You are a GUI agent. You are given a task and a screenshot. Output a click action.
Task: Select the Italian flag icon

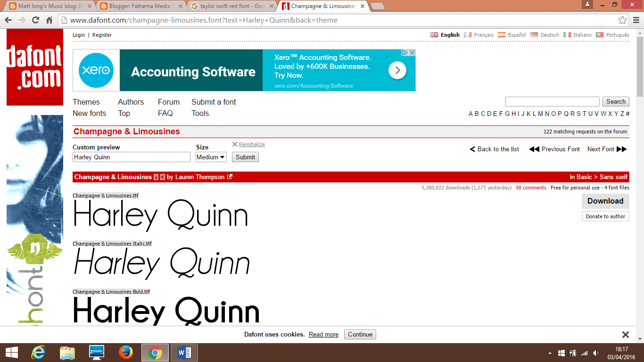[567, 35]
